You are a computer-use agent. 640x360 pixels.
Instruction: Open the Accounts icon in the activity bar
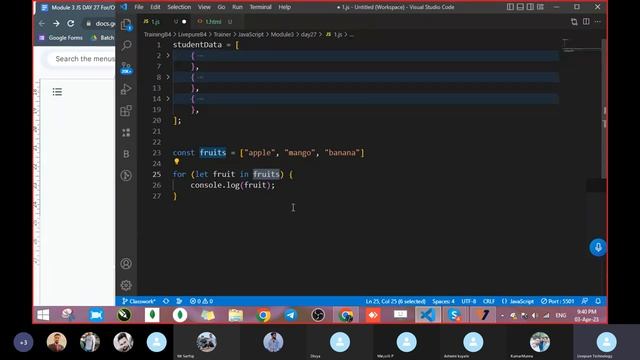(x=126, y=264)
